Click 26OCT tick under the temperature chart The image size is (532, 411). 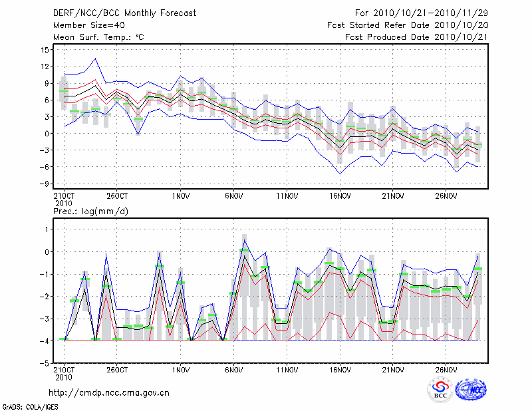116,197
